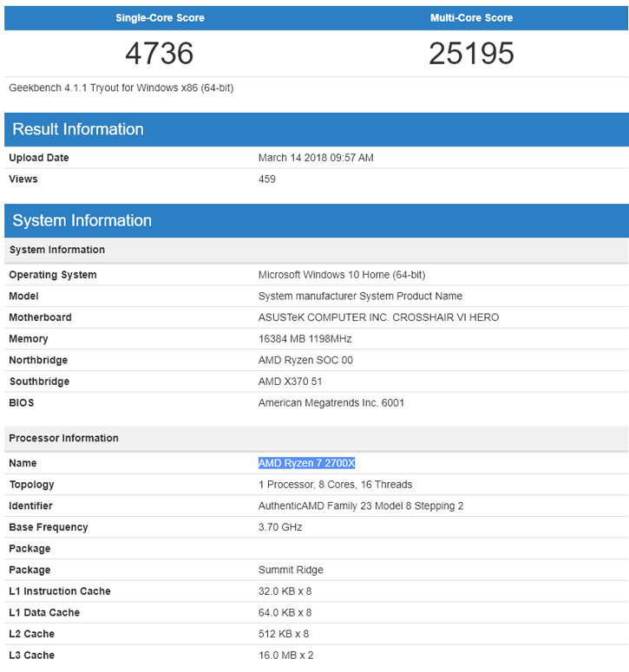Image resolution: width=629 pixels, height=672 pixels.
Task: Click the Views count 459
Action: tap(267, 179)
